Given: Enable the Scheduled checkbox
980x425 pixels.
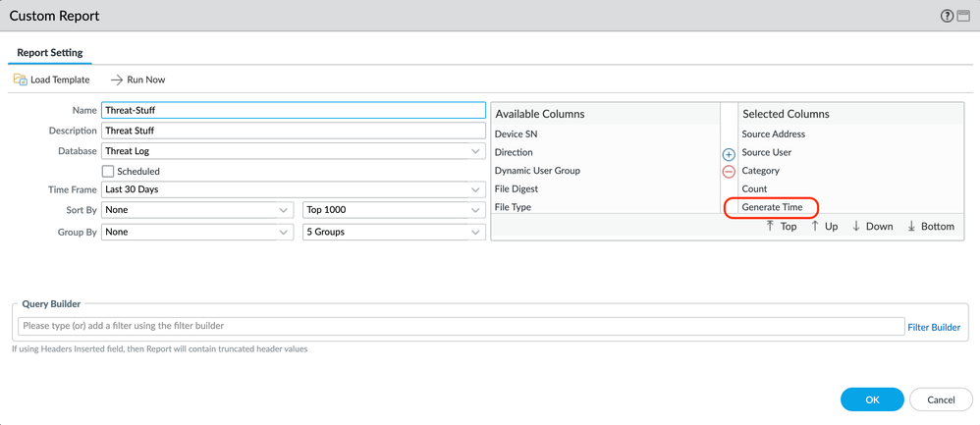Looking at the screenshot, I should [108, 172].
